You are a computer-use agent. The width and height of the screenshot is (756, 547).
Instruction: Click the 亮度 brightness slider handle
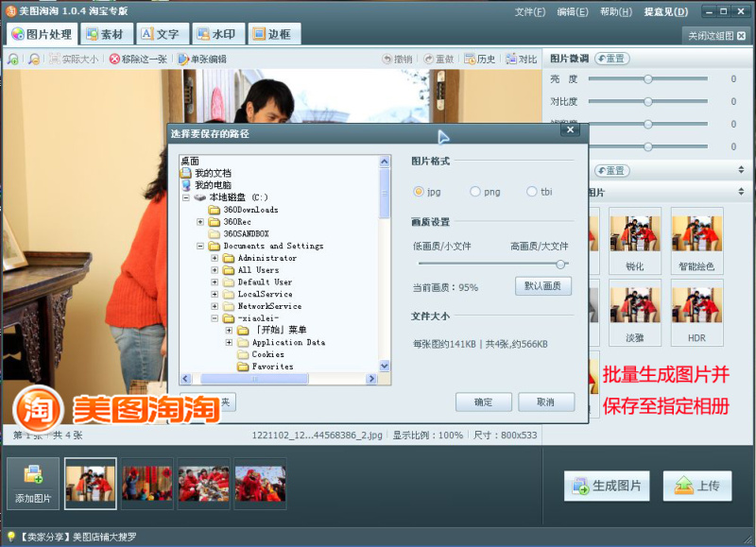coord(648,78)
